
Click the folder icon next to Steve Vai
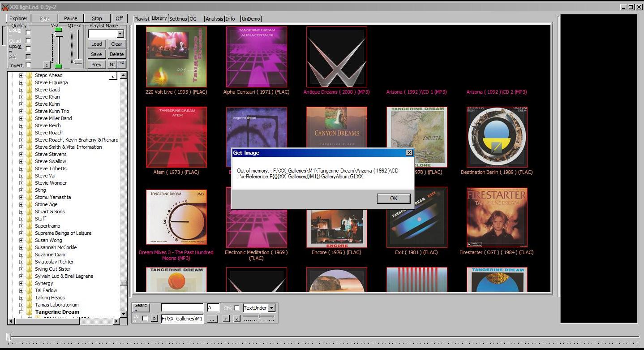point(30,176)
